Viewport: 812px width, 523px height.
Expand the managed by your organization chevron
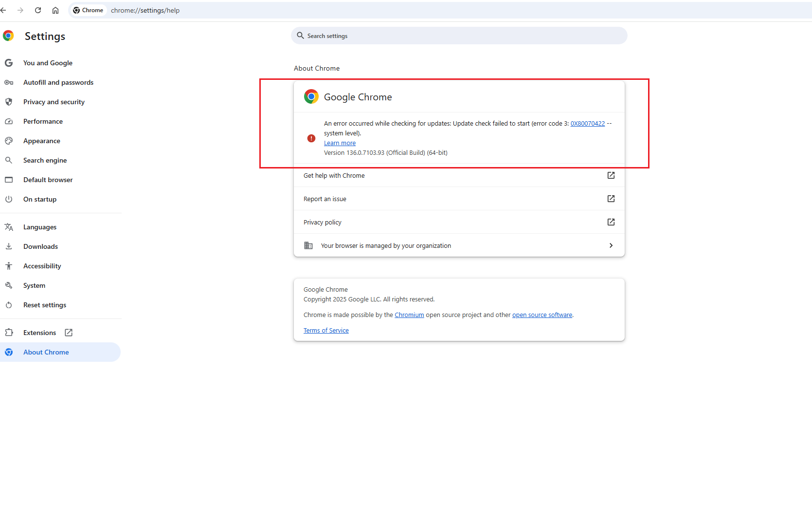[611, 245]
